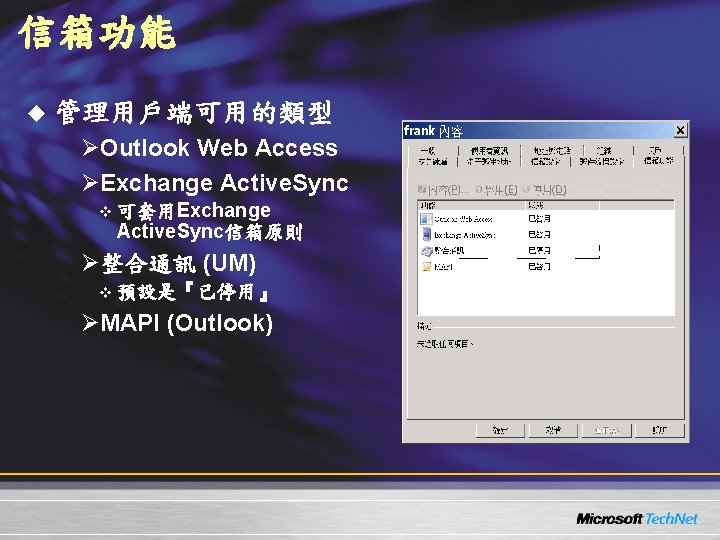720x540 pixels.
Task: Click status 已啟用 of Exchange ActiveSync
Action: [x=539, y=235]
